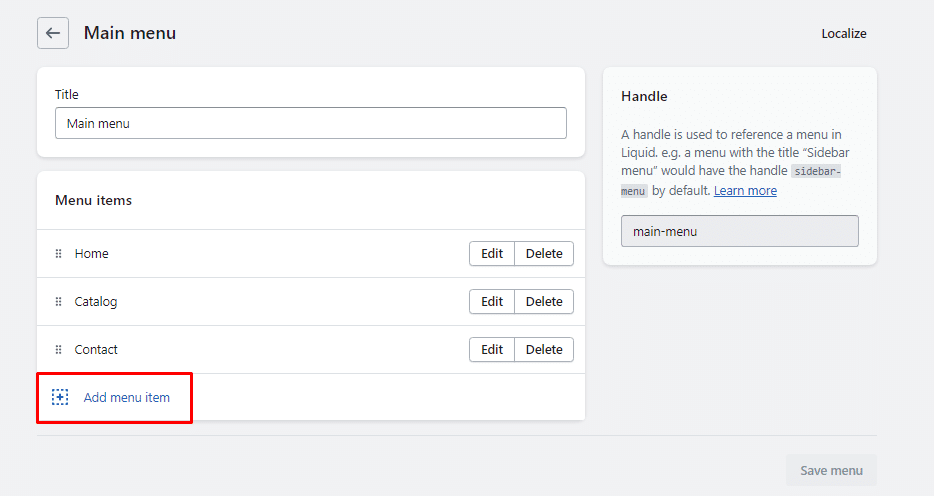
Task: Open the Learn more link about handles
Action: click(745, 191)
